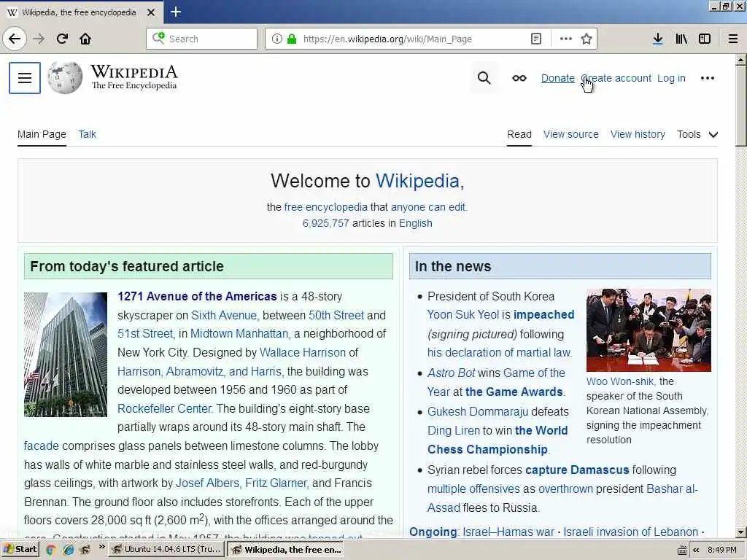Toggle the browser sidebar

[x=705, y=39]
